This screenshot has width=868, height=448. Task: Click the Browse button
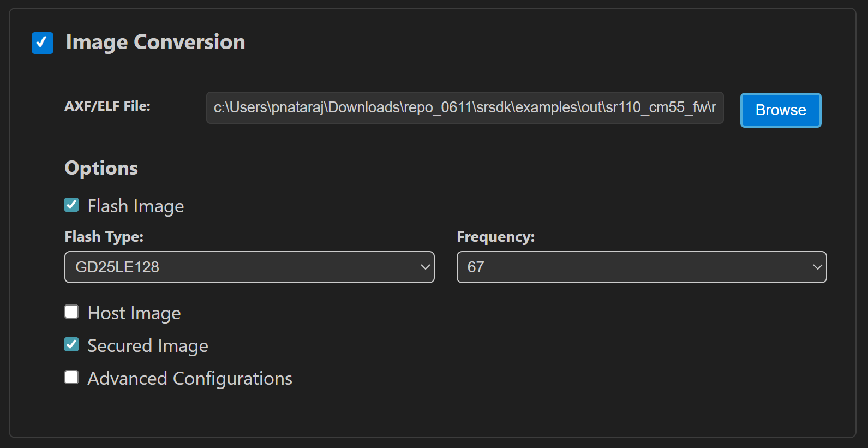[x=780, y=110]
